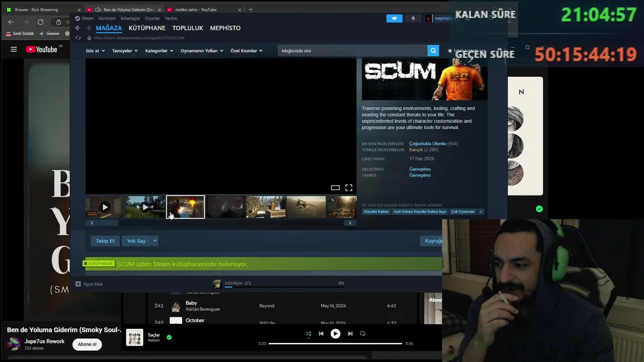Screen dimensions: 644x362
Task: Open the TOPLULUK tab
Action: tap(188, 28)
